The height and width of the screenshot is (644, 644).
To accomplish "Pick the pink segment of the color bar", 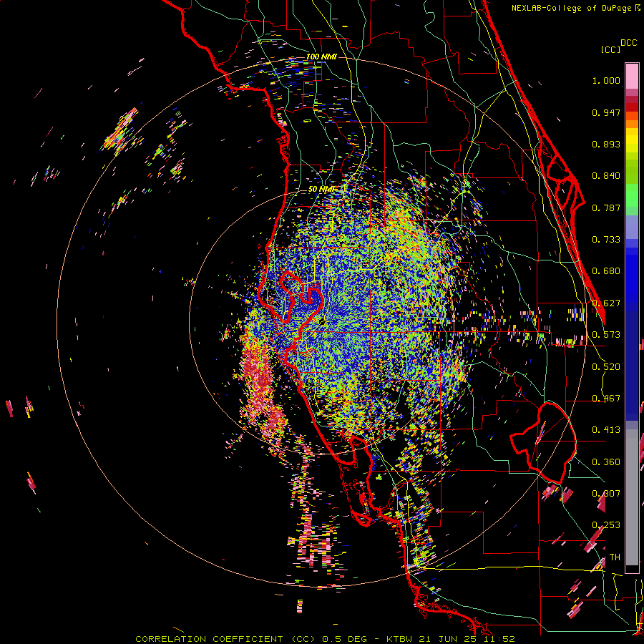I will pyautogui.click(x=632, y=76).
